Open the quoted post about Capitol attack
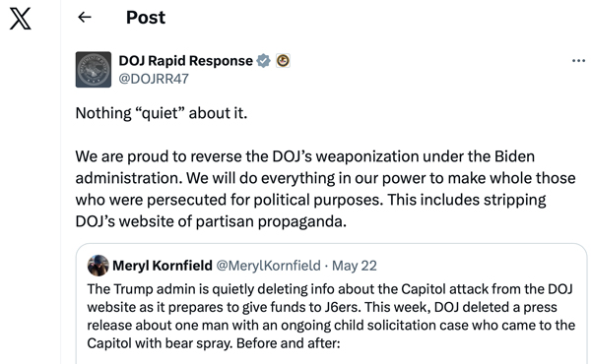Viewport: 591px width, 364px height. [x=331, y=303]
